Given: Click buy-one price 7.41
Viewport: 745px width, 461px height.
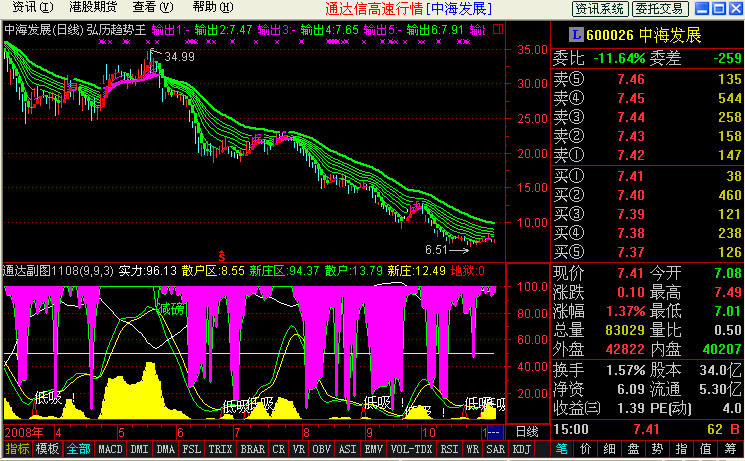Looking at the screenshot, I should pos(630,176).
